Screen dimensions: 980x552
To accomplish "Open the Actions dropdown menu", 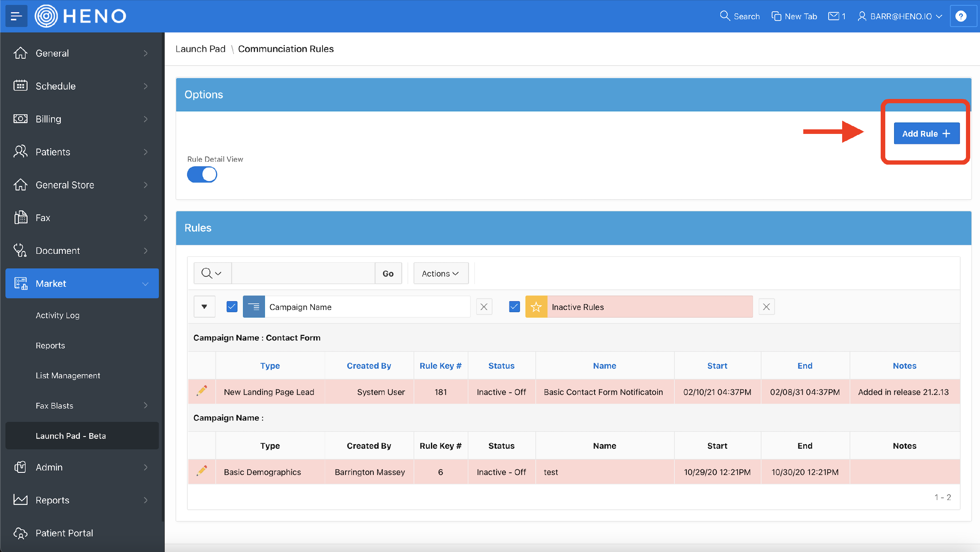I will 441,273.
